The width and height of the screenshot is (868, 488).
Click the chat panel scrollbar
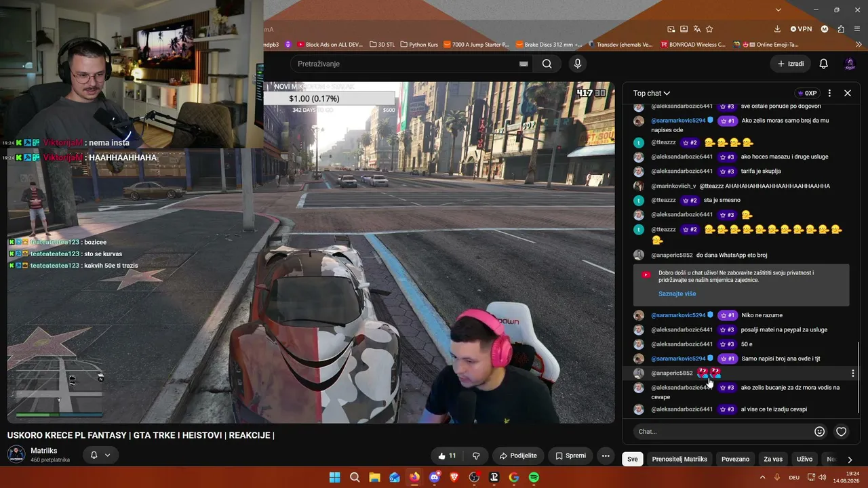point(859,378)
